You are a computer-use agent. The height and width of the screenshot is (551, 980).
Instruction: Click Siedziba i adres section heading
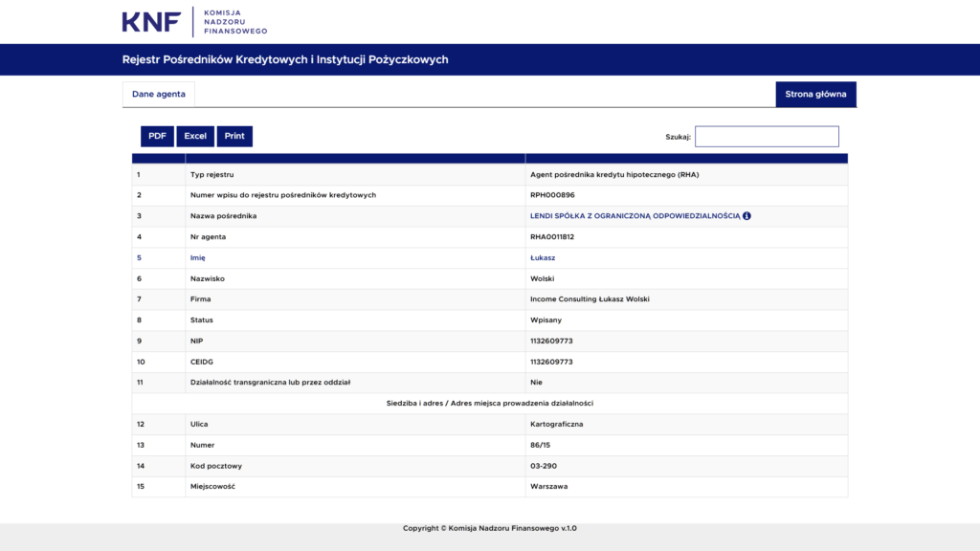tap(489, 404)
